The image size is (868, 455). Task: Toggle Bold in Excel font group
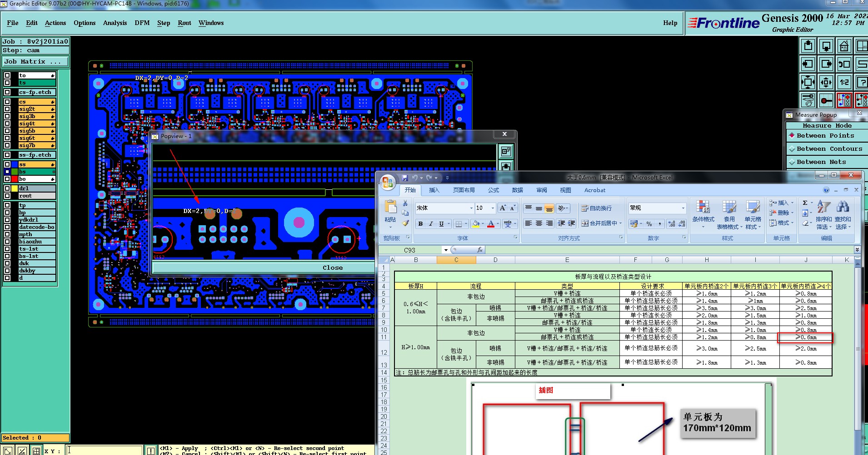pyautogui.click(x=420, y=223)
